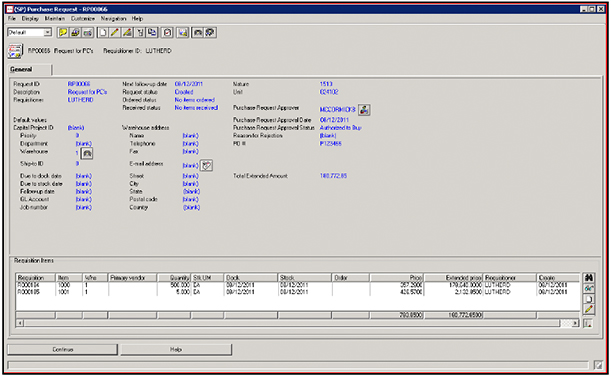The width and height of the screenshot is (611, 377).
Task: Open the Help menu
Action: (137, 18)
